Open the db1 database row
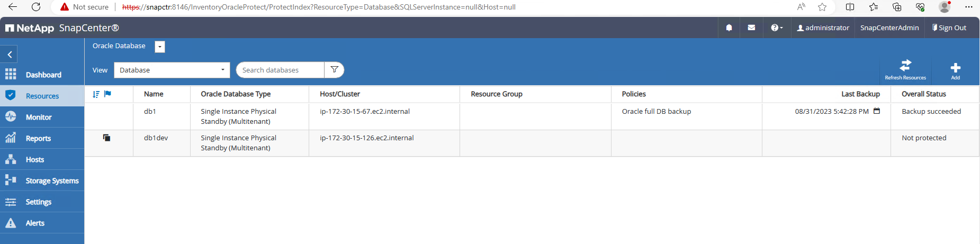This screenshot has width=980, height=244. 532,116
